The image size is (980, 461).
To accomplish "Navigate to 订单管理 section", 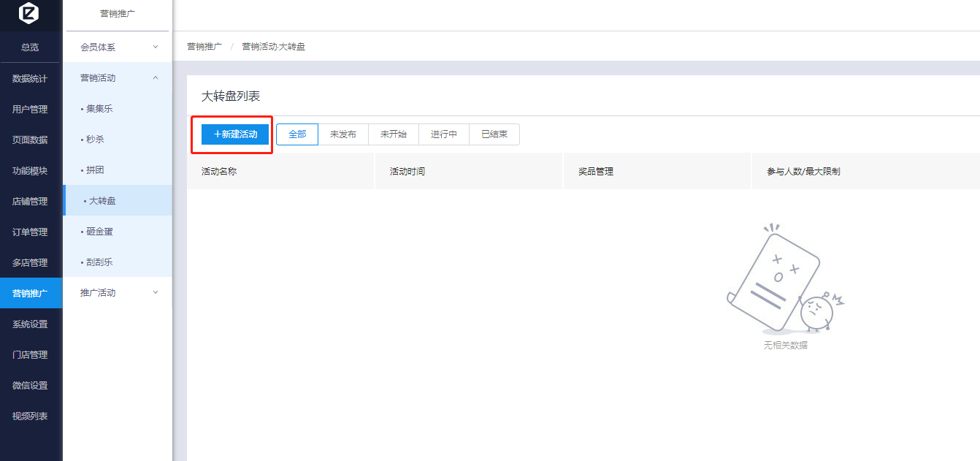I will tap(30, 232).
